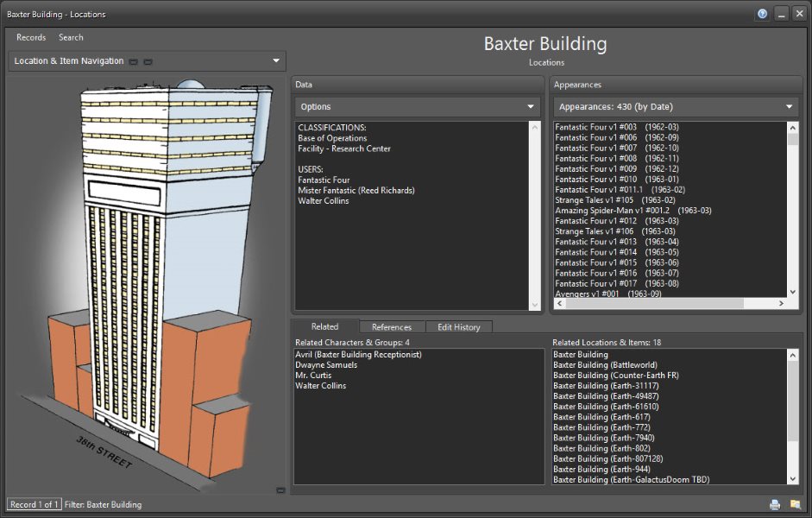
Task: Switch to the References tab
Action: [x=392, y=327]
